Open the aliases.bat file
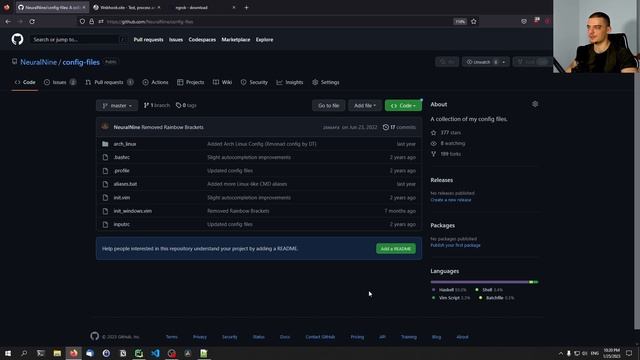 [125, 184]
